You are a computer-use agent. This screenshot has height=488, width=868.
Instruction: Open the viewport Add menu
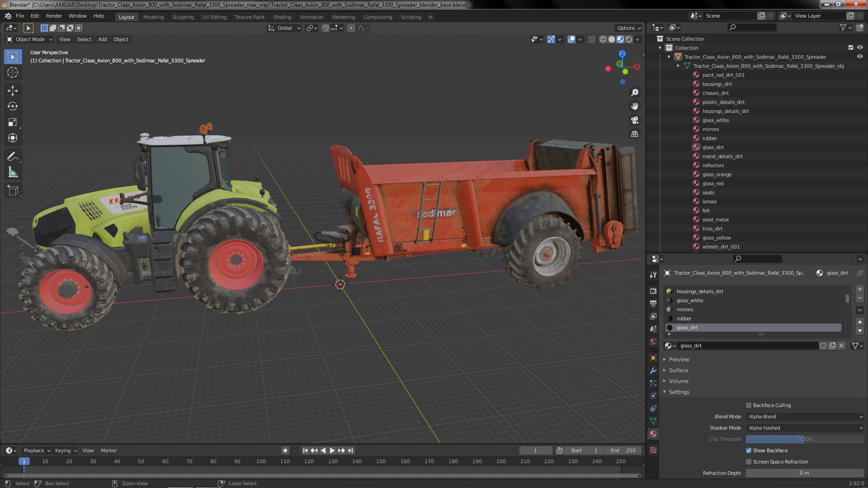(x=103, y=39)
